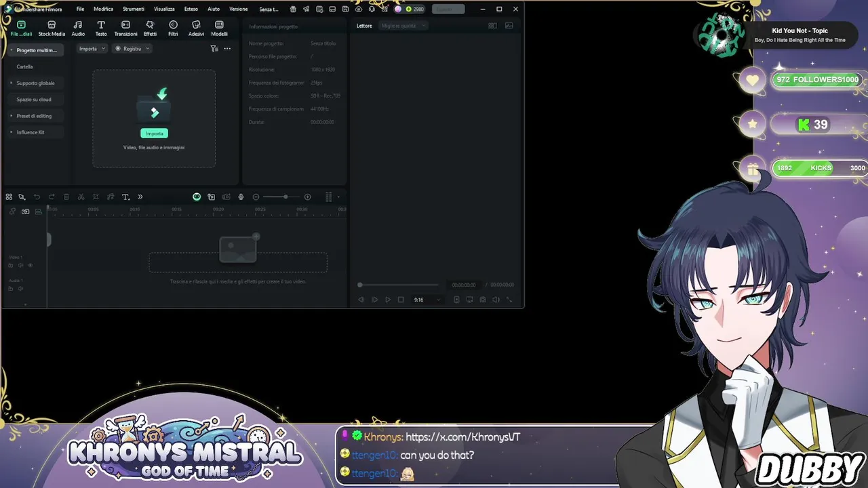The width and height of the screenshot is (868, 488).
Task: Click the microphone voiceover icon
Action: 241,197
